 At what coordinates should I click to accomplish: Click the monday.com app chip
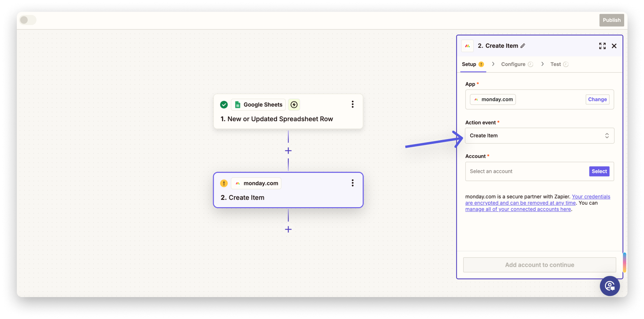point(493,99)
